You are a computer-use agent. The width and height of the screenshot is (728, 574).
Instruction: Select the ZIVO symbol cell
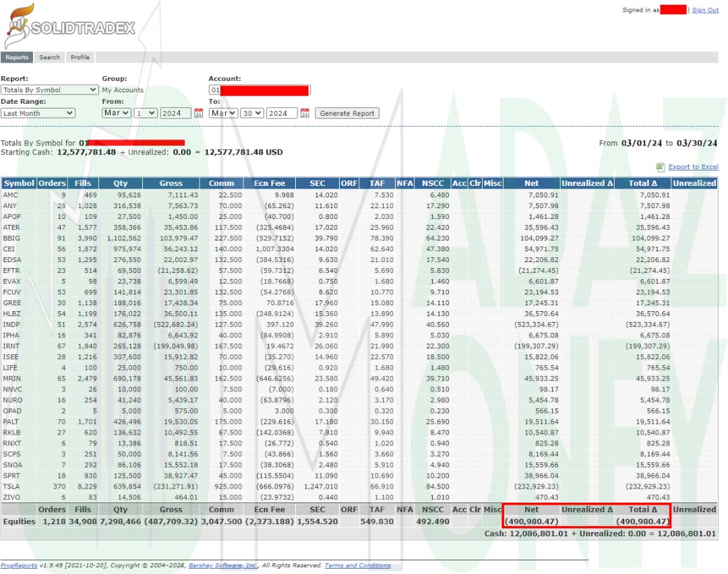(x=11, y=497)
